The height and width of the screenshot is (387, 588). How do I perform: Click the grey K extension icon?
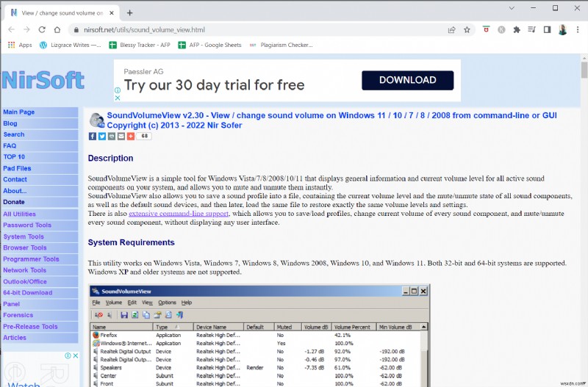click(501, 29)
